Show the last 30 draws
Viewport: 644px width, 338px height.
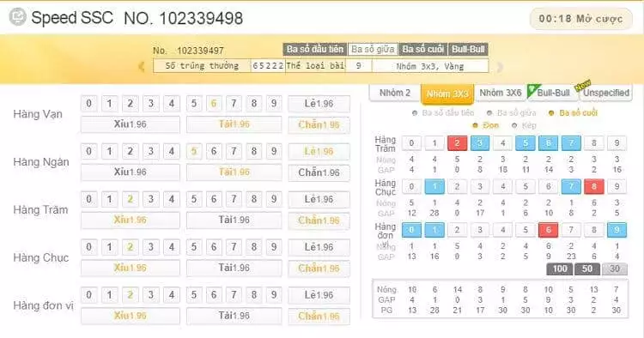615,269
